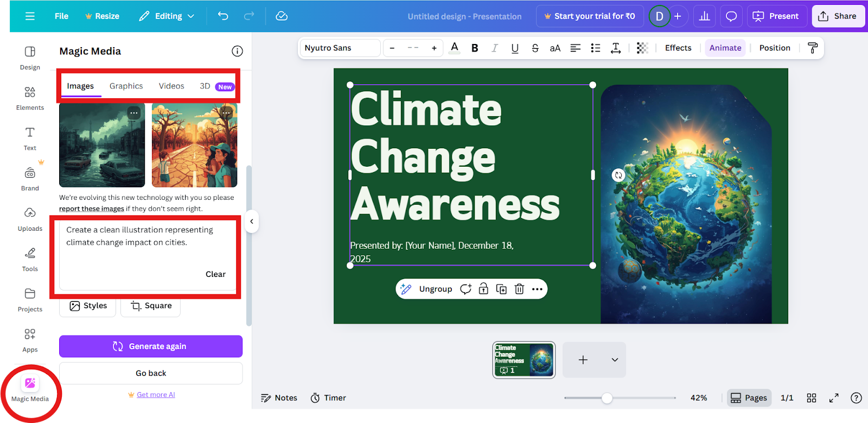Open more options for selection
Image resolution: width=868 pixels, height=423 pixels.
click(x=537, y=289)
